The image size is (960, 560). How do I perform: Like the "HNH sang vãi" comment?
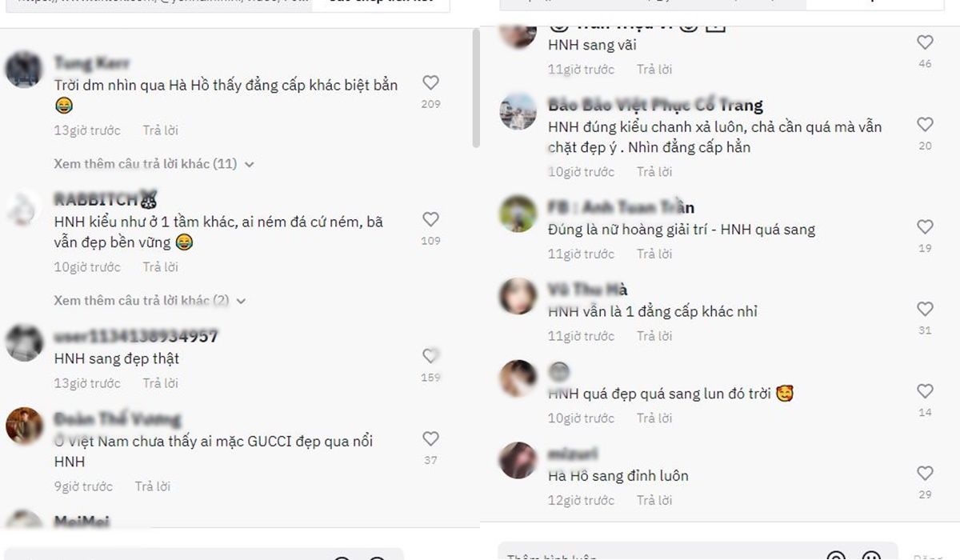pos(925,42)
